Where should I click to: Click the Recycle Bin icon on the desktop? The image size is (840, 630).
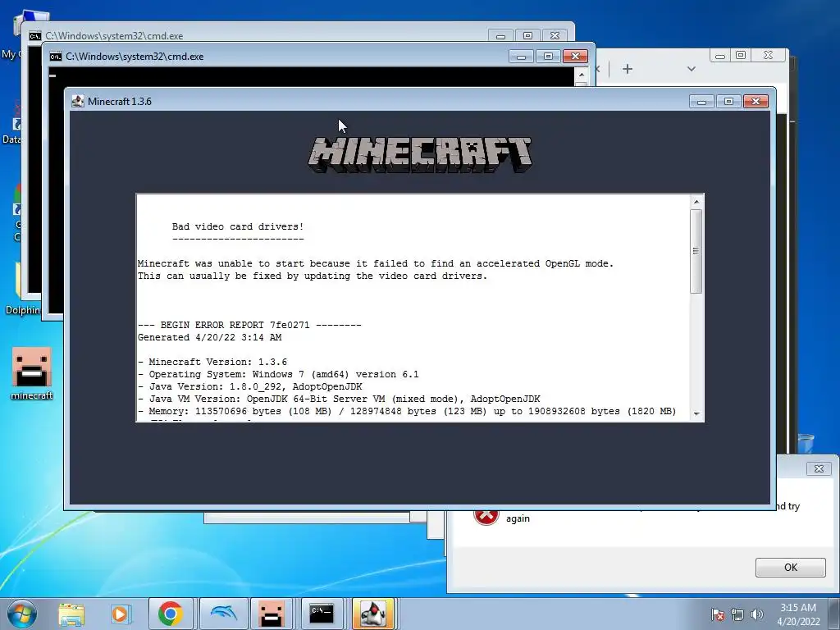coord(806,445)
